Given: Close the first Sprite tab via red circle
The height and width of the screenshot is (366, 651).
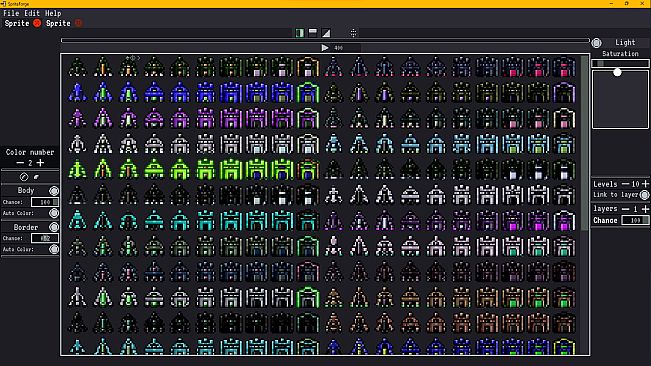Looking at the screenshot, I should pyautogui.click(x=37, y=23).
